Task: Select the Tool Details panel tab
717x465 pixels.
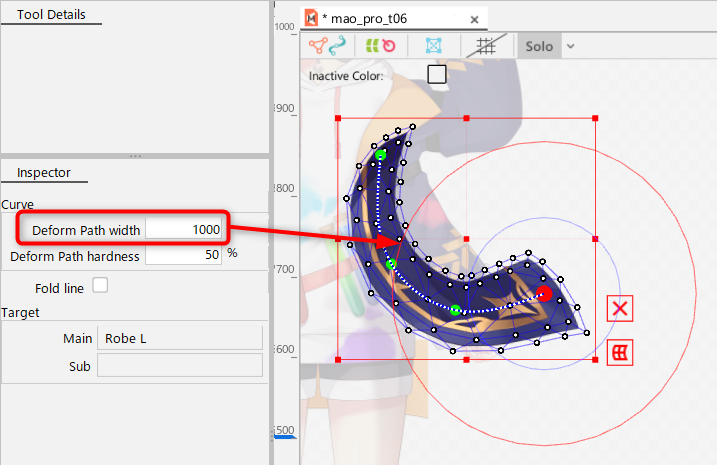Action: pos(51,14)
